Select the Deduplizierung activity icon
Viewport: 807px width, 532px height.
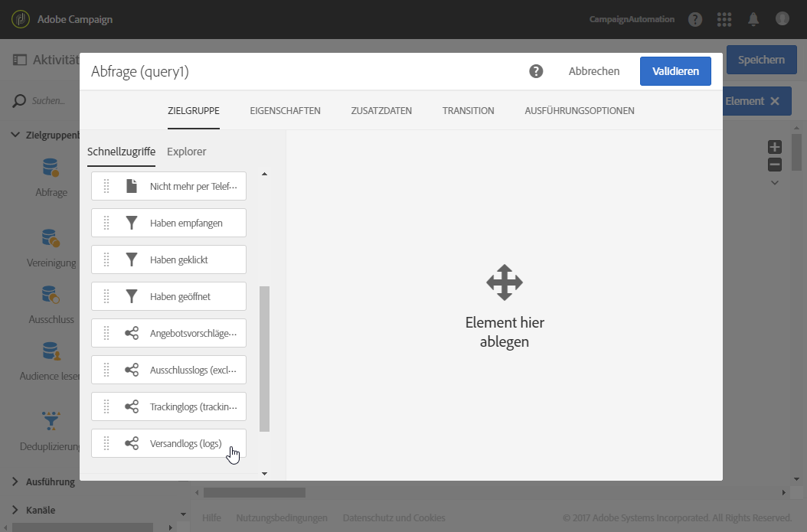tap(51, 420)
